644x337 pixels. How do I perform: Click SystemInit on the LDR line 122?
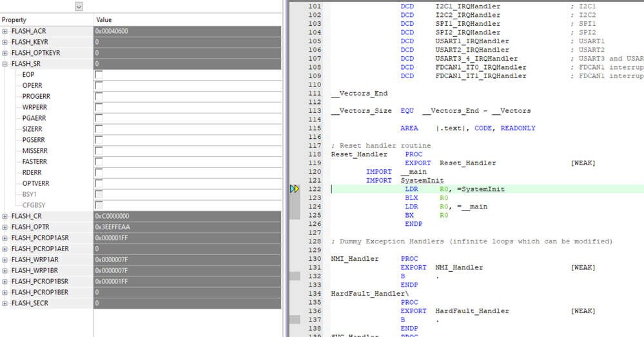pyautogui.click(x=483, y=189)
